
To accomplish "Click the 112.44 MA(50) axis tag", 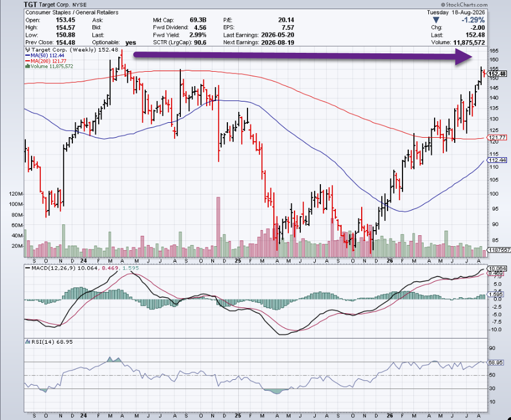I will coord(498,160).
